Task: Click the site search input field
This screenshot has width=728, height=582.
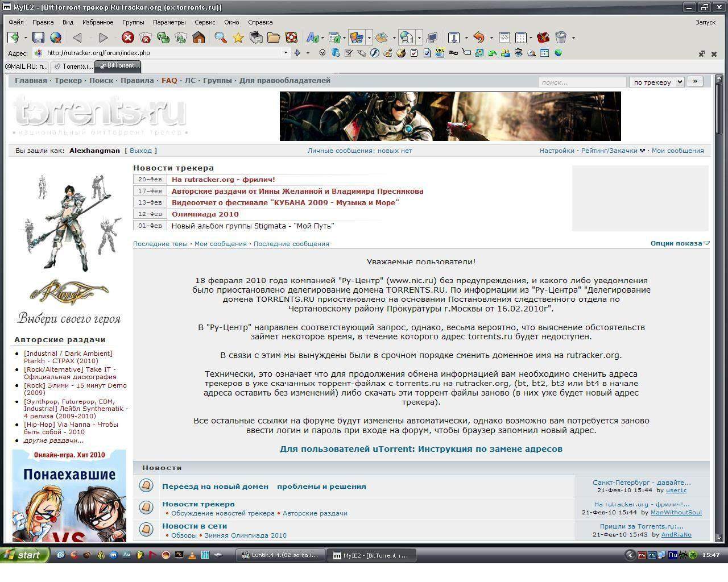Action: click(582, 82)
